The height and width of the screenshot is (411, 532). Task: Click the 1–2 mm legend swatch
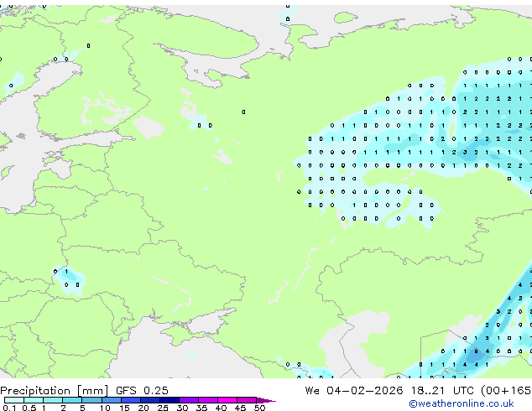point(53,400)
